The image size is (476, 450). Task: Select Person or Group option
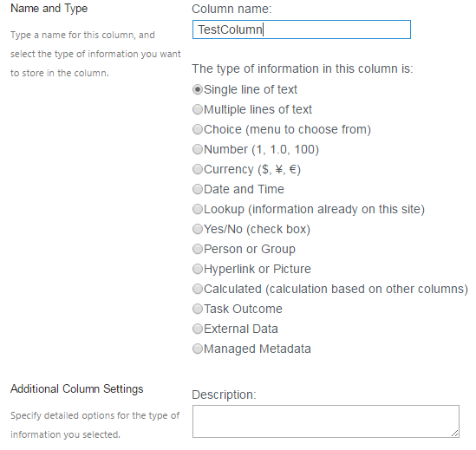point(198,249)
